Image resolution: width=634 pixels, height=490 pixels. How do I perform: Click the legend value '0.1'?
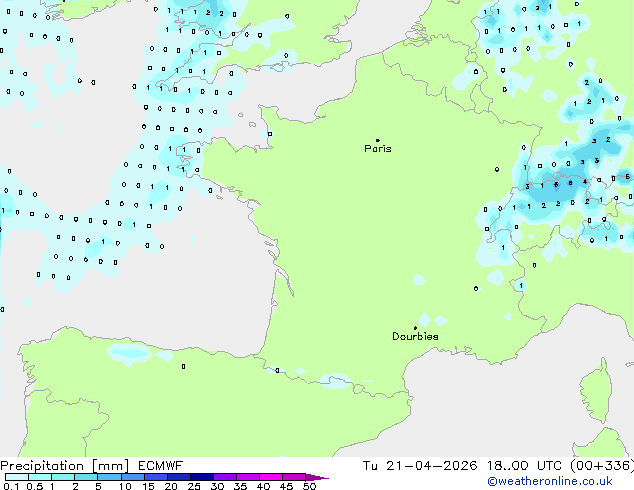tap(10, 486)
